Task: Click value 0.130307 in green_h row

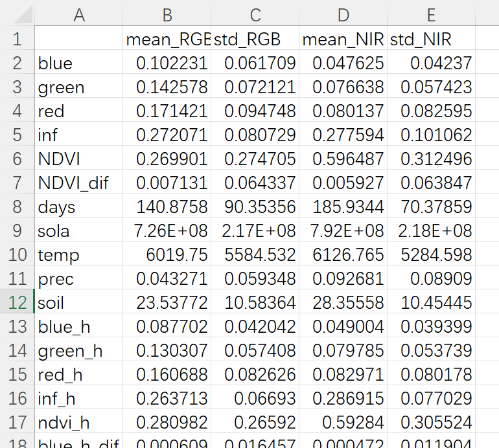Action: (x=167, y=350)
